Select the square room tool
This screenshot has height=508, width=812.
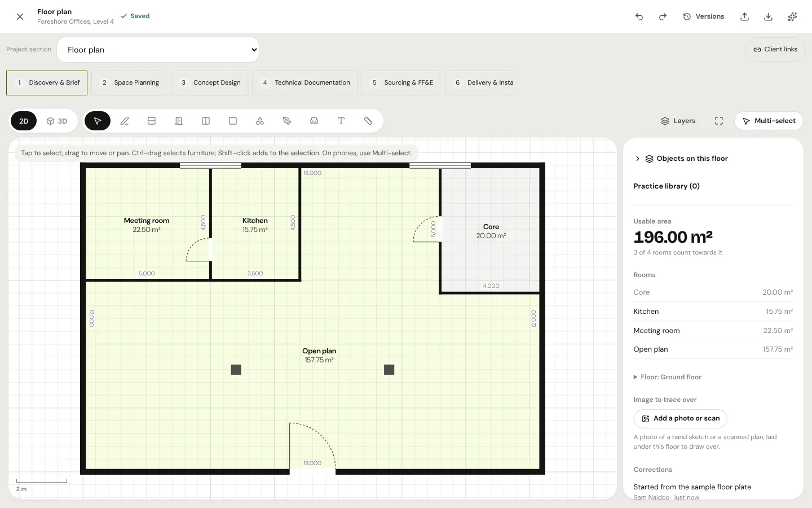233,121
